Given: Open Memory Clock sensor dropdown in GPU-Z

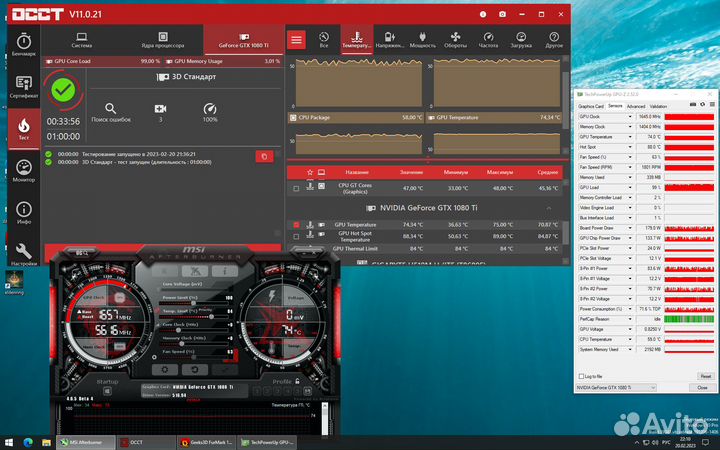Looking at the screenshot, I should click(630, 127).
